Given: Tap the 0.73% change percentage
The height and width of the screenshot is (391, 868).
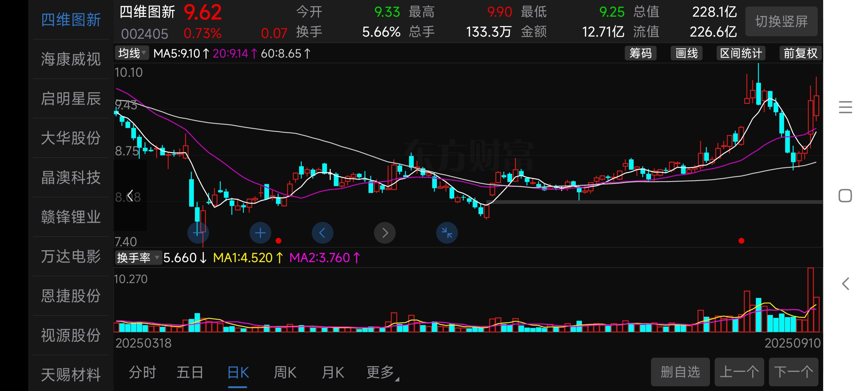Looking at the screenshot, I should point(203,34).
